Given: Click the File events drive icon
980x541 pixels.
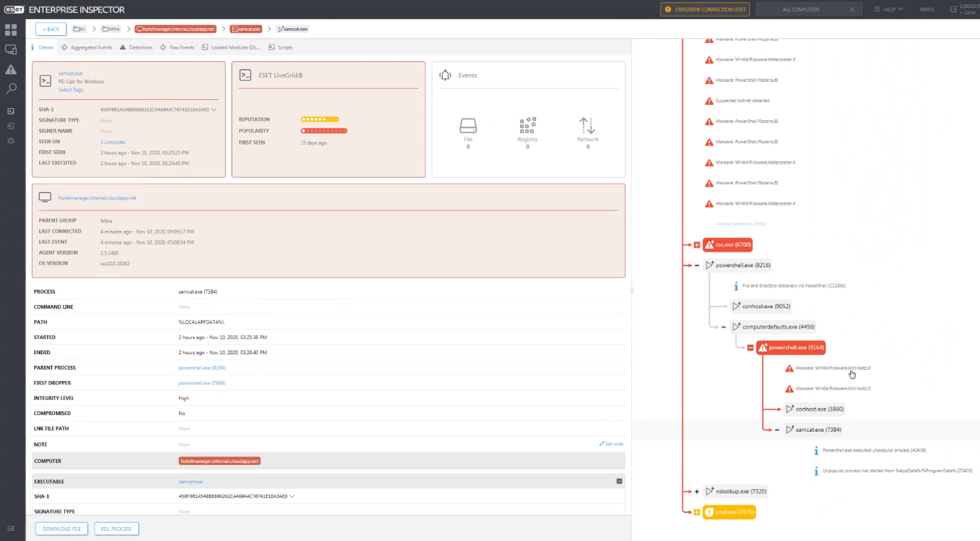Looking at the screenshot, I should [x=468, y=125].
